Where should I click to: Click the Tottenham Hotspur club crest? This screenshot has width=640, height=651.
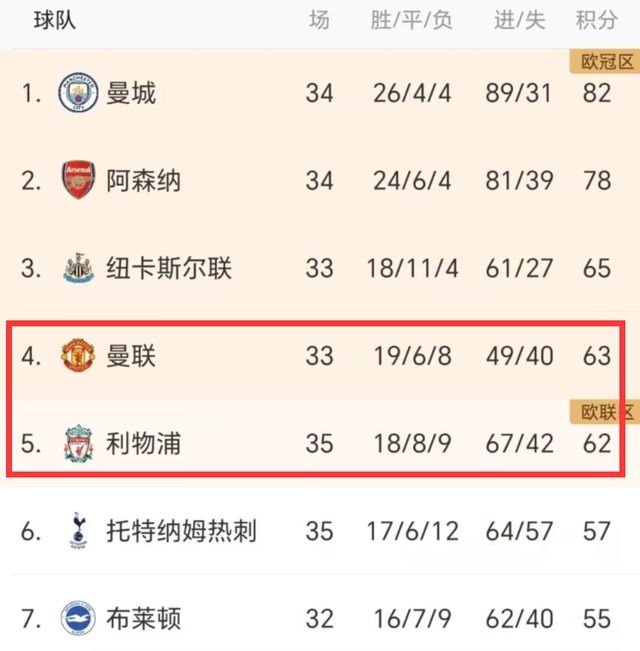tap(77, 530)
